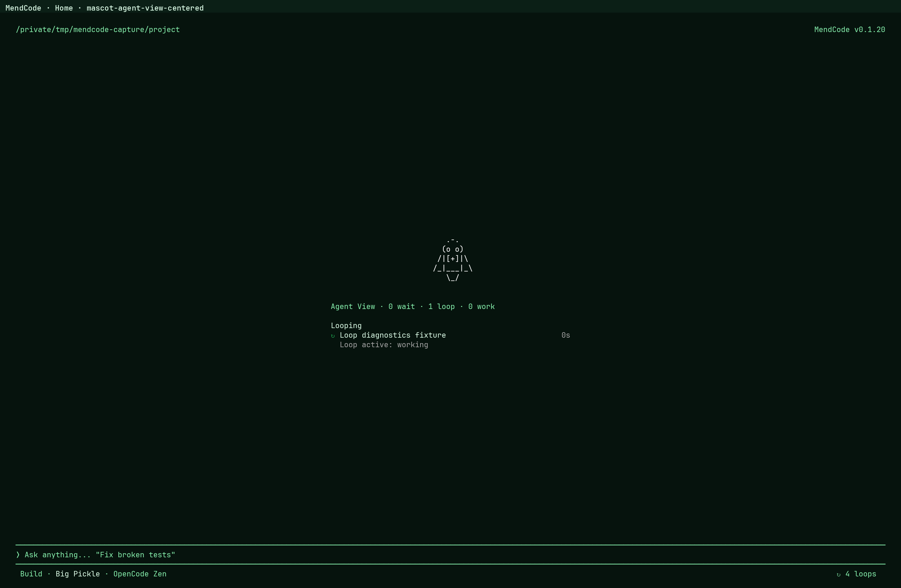Click the /private/tmp/mendcode-capture/project path

click(98, 30)
